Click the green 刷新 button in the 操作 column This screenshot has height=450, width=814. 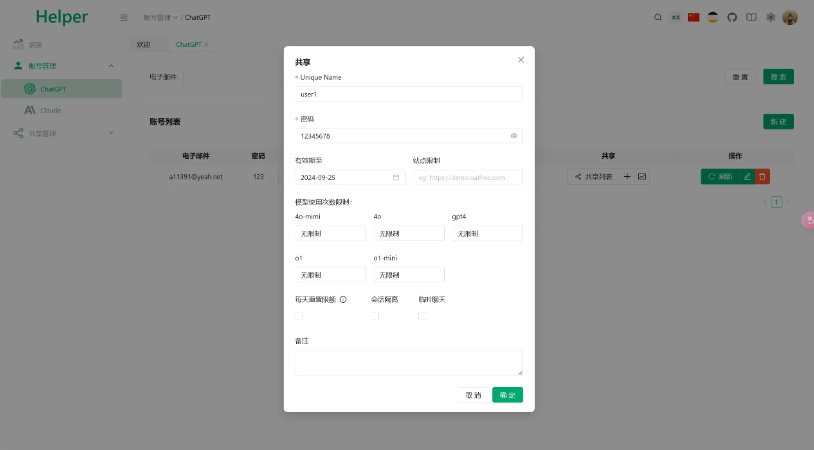[x=720, y=176]
